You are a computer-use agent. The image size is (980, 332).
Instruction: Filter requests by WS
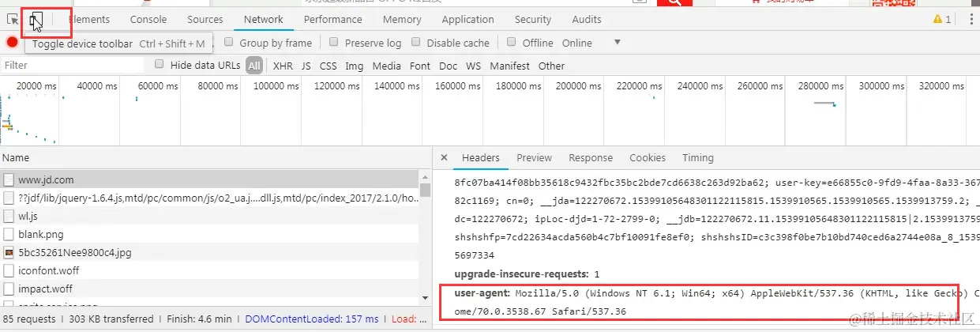(x=473, y=66)
